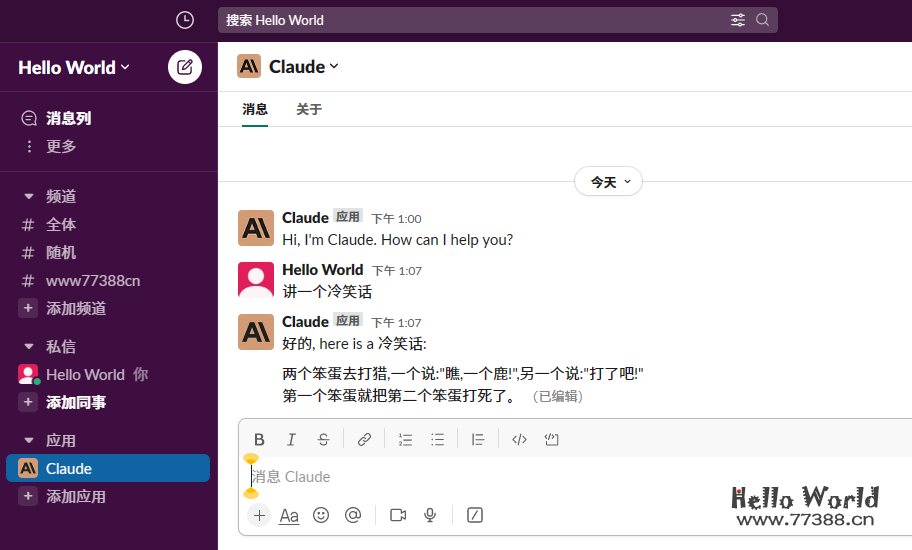
Task: Open the emoji picker
Action: point(321,515)
